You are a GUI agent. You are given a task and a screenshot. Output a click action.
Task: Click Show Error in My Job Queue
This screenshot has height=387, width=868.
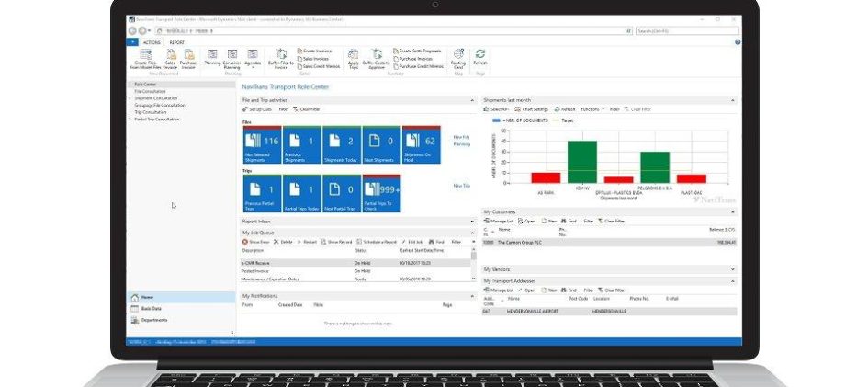(255, 242)
